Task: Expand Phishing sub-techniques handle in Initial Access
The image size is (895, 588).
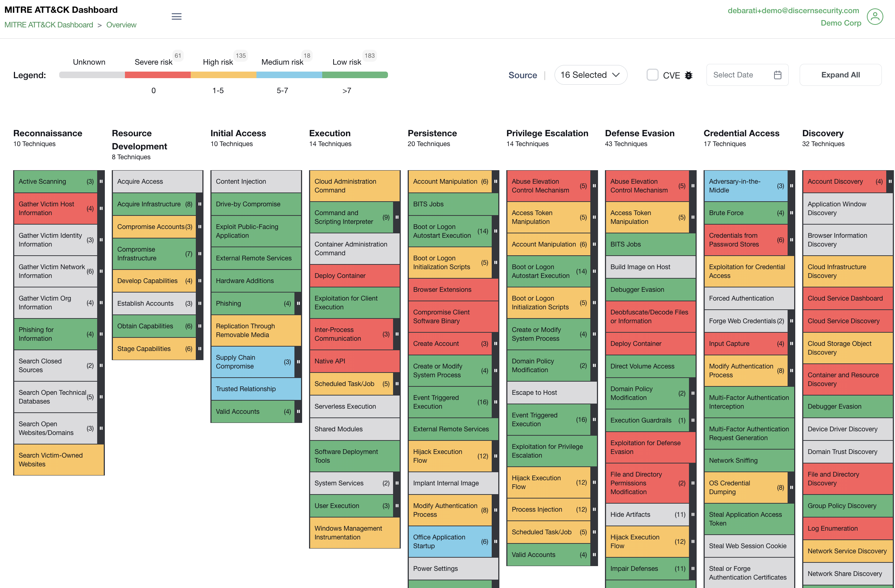Action: pos(298,303)
